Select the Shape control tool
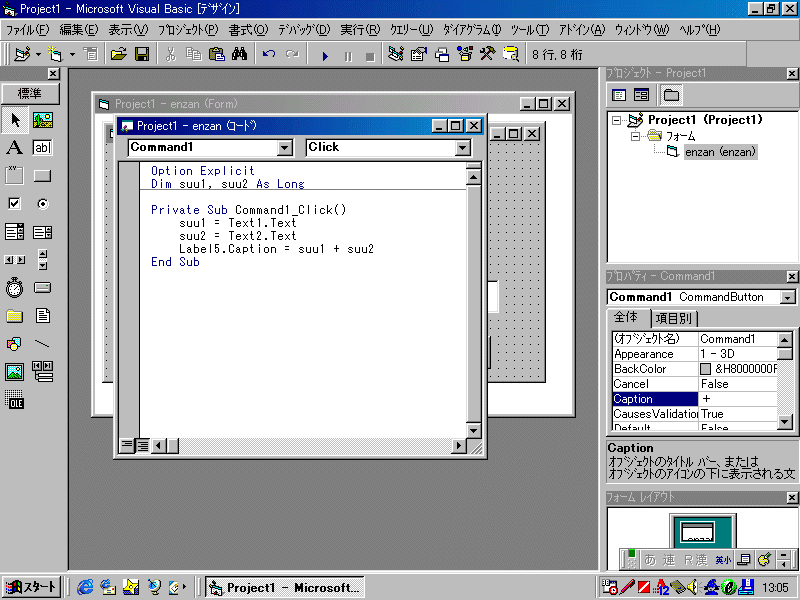 [15, 344]
